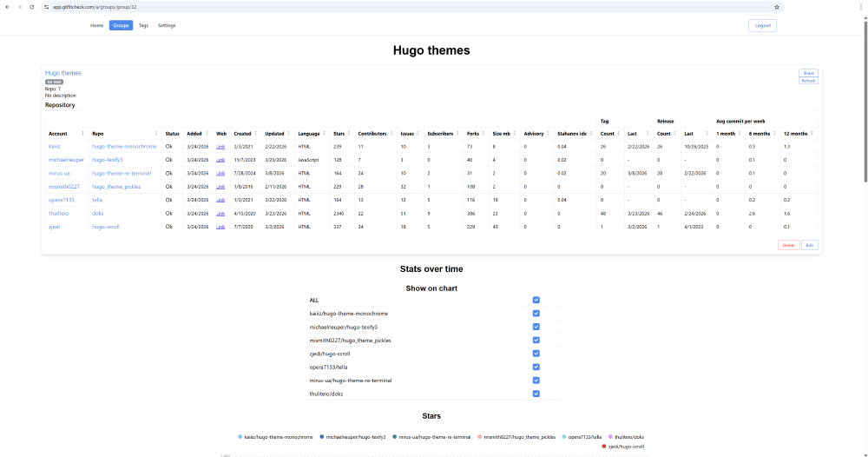Bookmark page with the star icon

777,7
